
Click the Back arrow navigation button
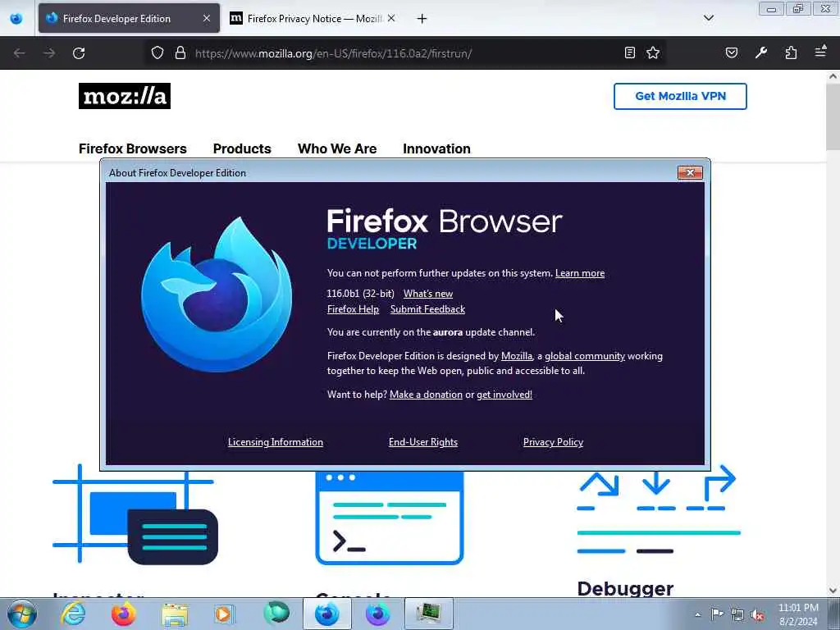tap(20, 53)
